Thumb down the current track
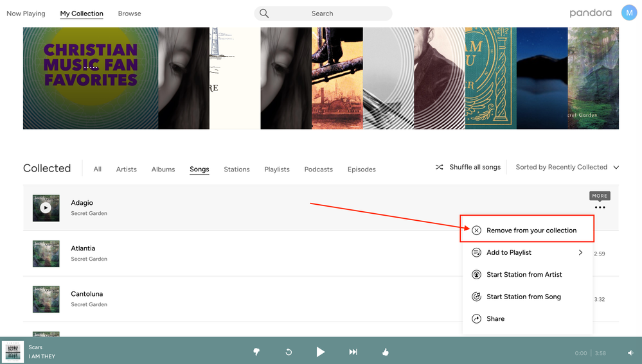 coord(256,352)
